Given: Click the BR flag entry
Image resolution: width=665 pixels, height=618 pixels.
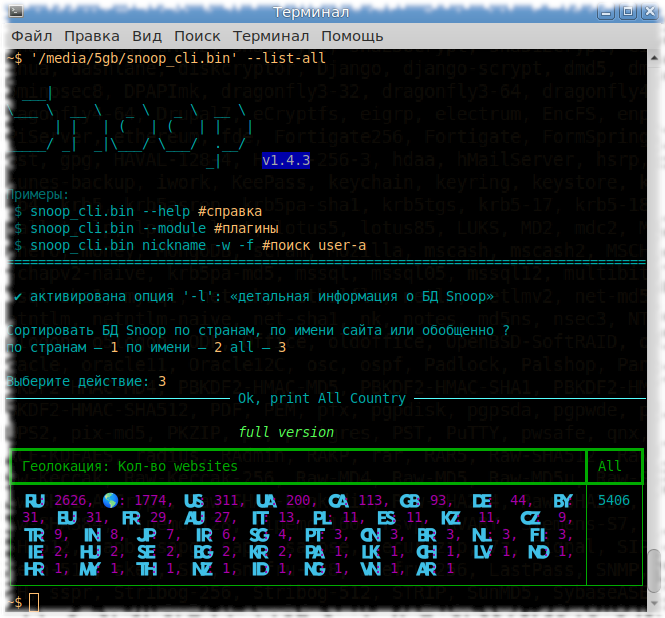Looking at the screenshot, I should click(x=427, y=535).
